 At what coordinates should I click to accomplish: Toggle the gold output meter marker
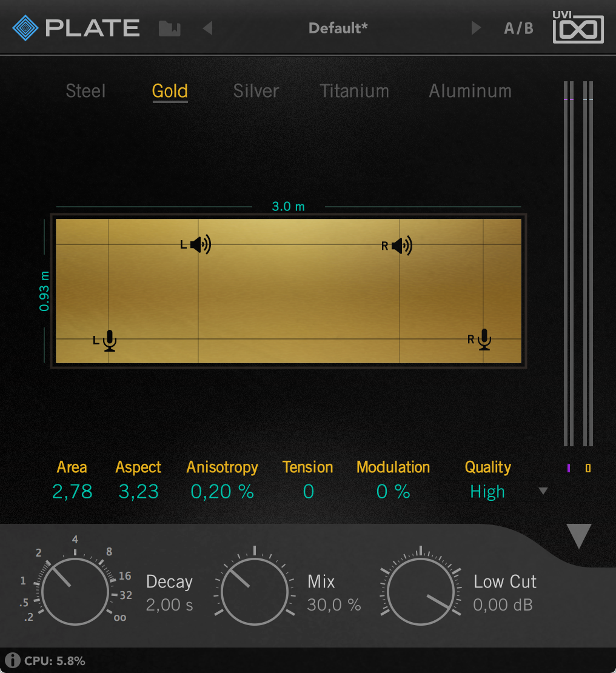click(587, 467)
